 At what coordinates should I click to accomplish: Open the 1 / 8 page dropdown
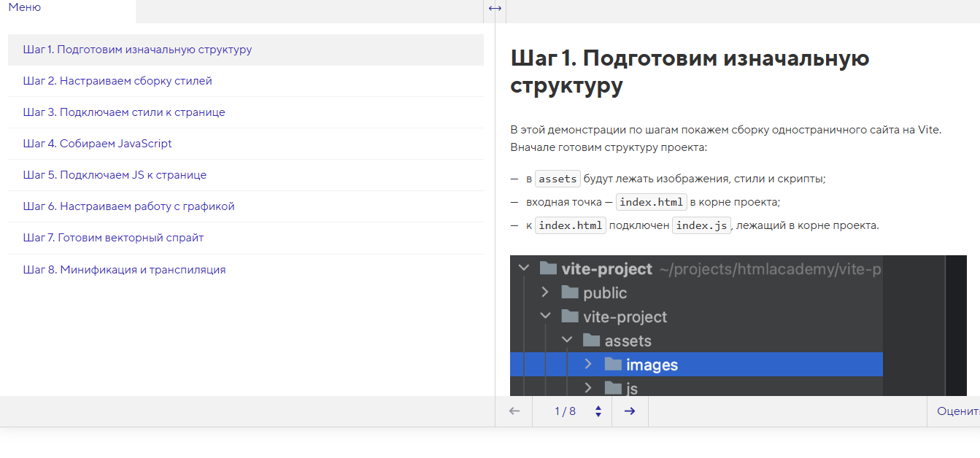pos(566,411)
